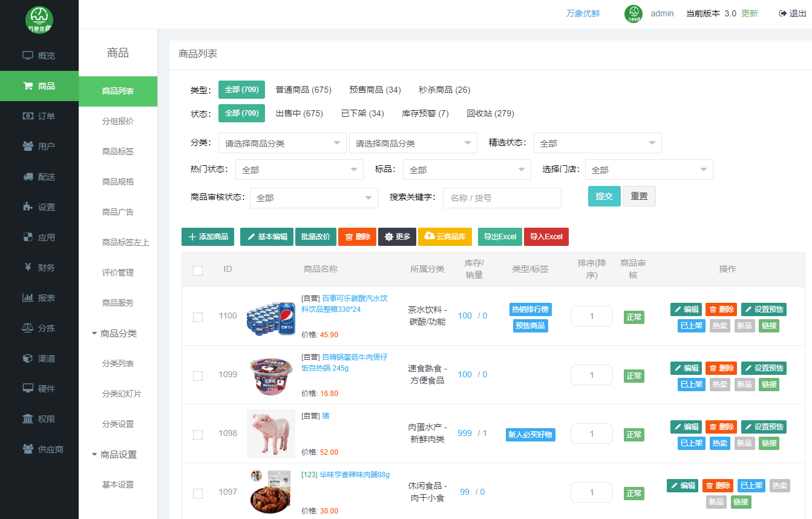Open 权限 permissions bank icon
This screenshot has height=519, width=812.
click(28, 419)
